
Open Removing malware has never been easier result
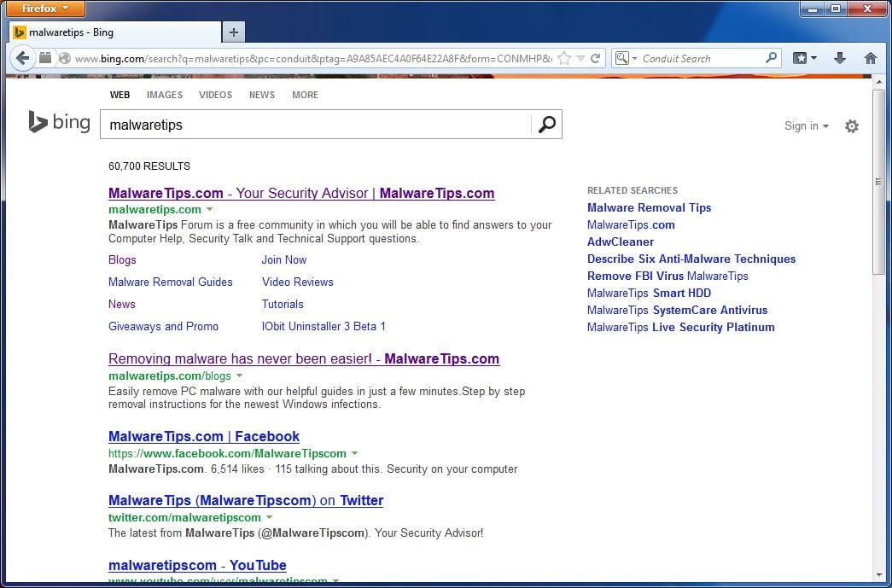[x=304, y=358]
